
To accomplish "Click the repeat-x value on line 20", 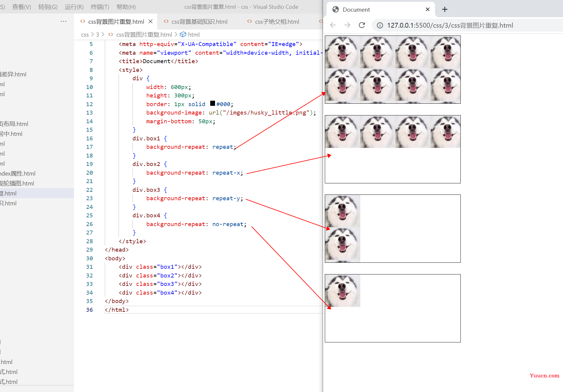I will (226, 173).
